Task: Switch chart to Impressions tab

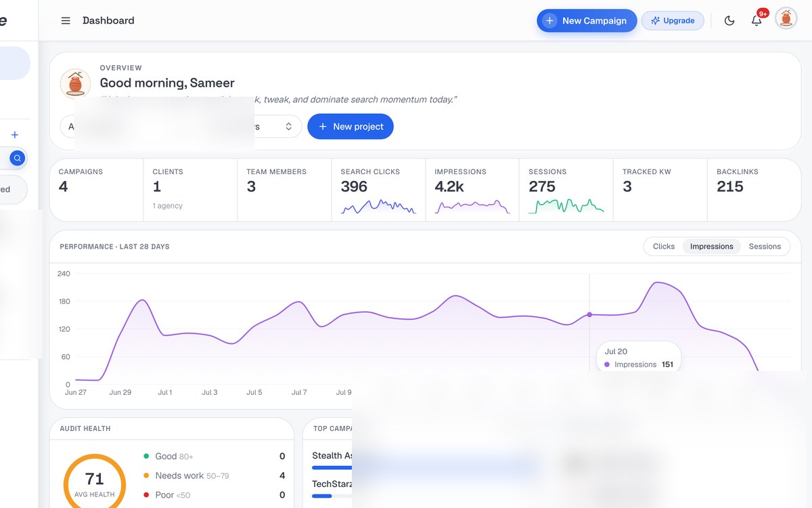Action: (711, 247)
